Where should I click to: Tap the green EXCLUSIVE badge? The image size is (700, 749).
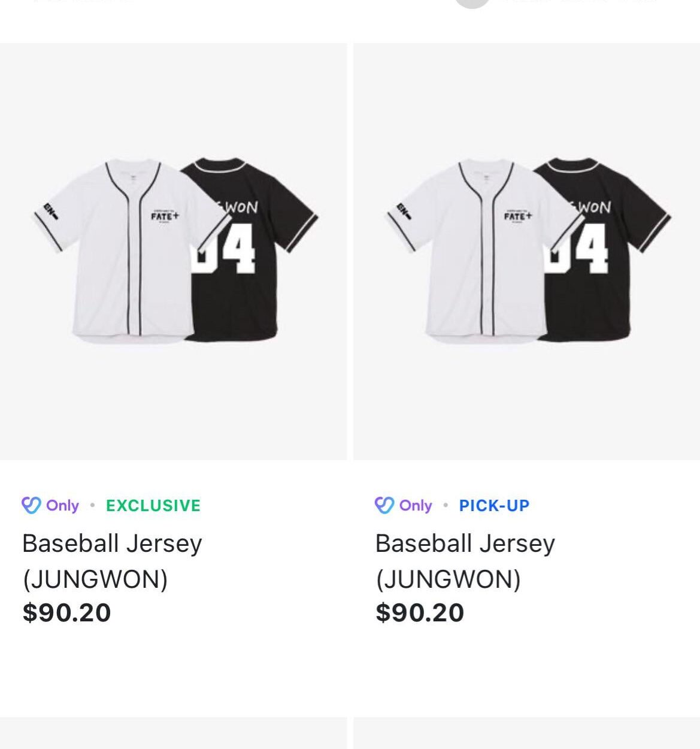(x=153, y=506)
